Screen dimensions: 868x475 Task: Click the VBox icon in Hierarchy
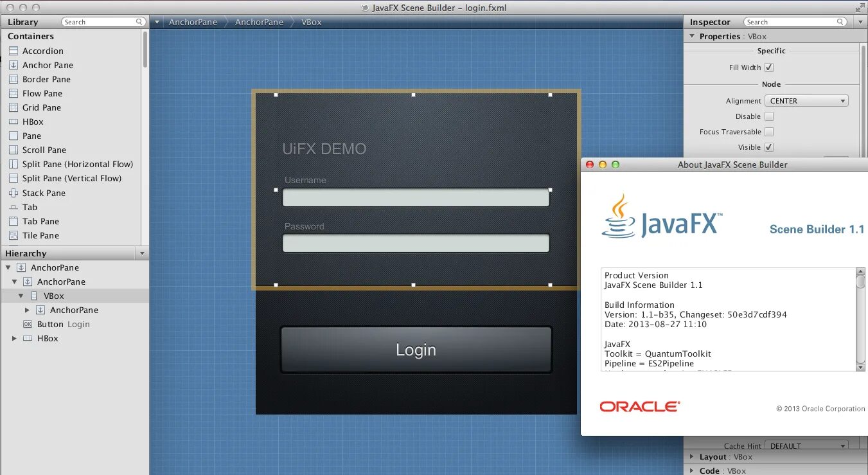34,296
